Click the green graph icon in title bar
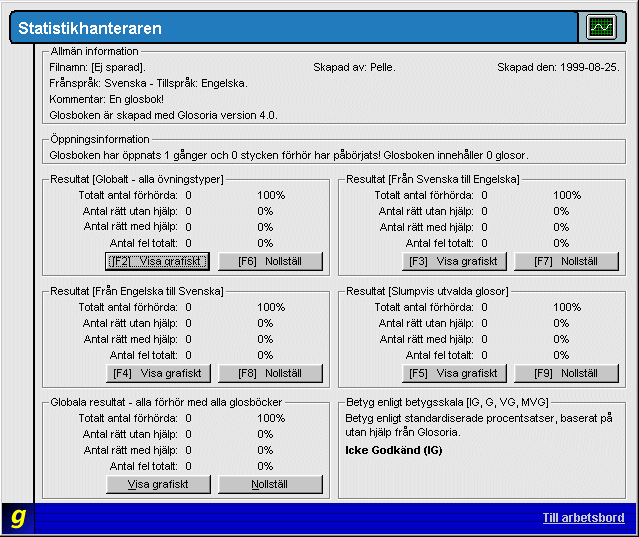Image resolution: width=639 pixels, height=537 pixels. coord(602,27)
